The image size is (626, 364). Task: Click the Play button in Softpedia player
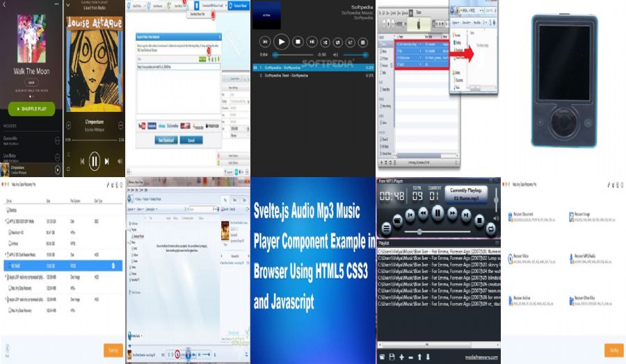coord(281,42)
